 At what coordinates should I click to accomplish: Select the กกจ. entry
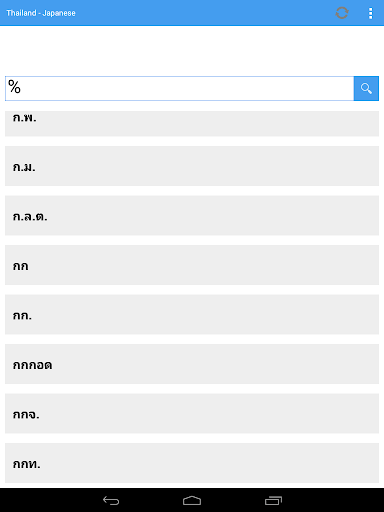coord(192,413)
